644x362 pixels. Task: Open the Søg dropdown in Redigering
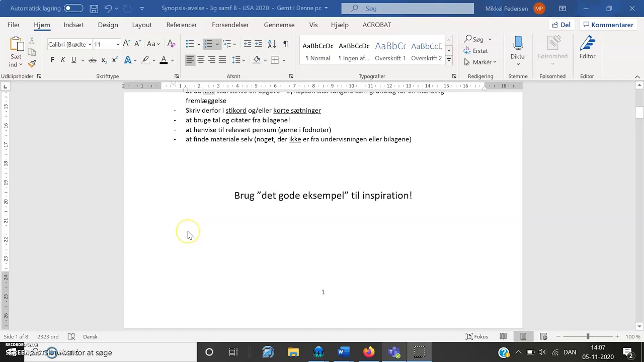pyautogui.click(x=490, y=39)
